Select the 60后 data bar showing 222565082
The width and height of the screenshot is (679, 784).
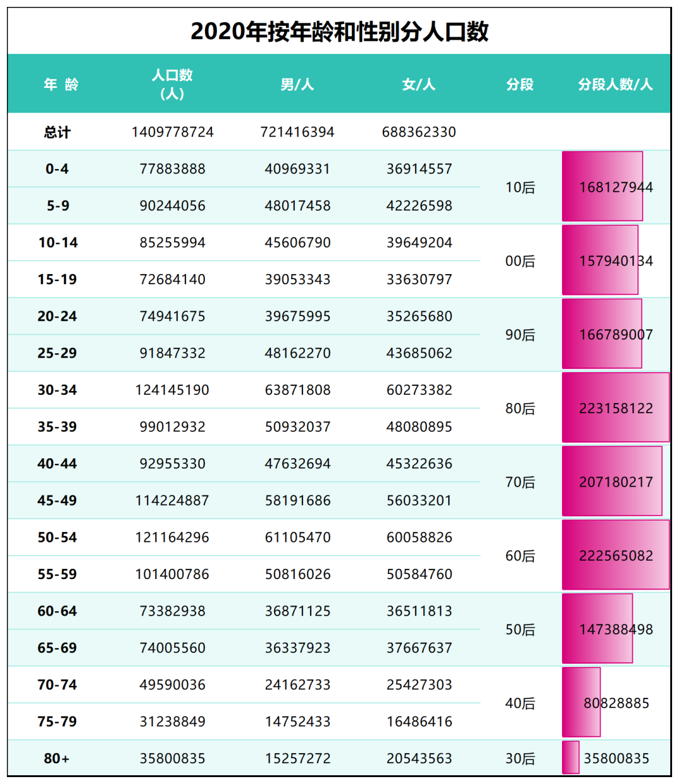click(x=616, y=556)
